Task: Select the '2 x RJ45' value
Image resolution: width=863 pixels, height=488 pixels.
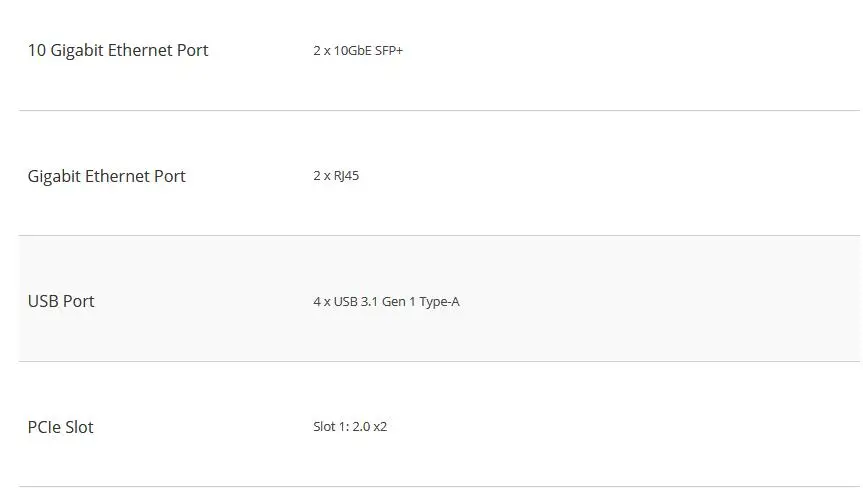Action: pos(336,176)
